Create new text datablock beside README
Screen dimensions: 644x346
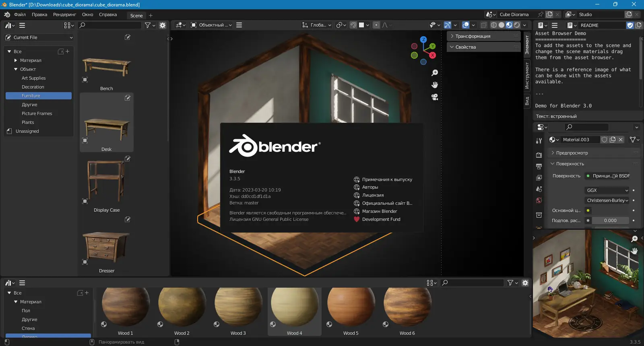click(x=638, y=25)
